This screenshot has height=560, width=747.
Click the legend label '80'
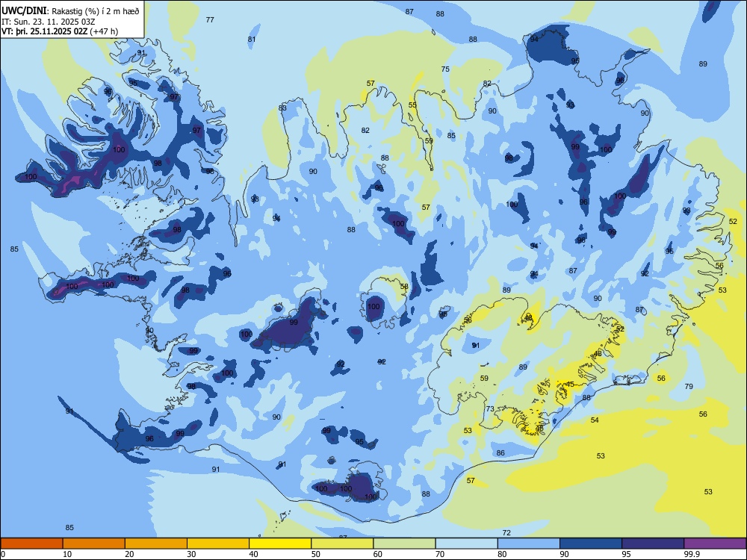point(502,554)
